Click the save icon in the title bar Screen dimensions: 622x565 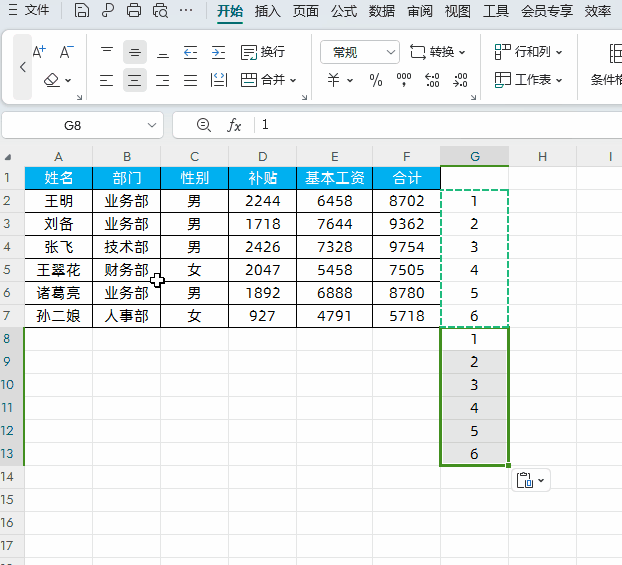[x=82, y=11]
